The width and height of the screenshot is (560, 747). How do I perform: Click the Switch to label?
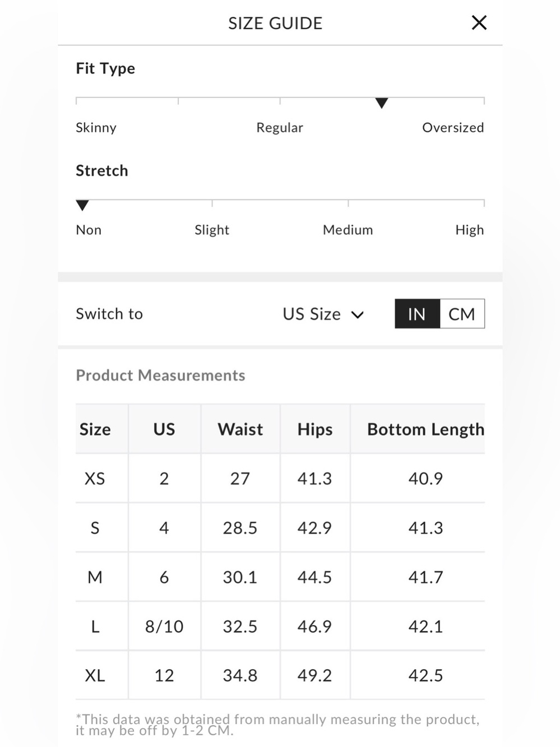pos(109,314)
